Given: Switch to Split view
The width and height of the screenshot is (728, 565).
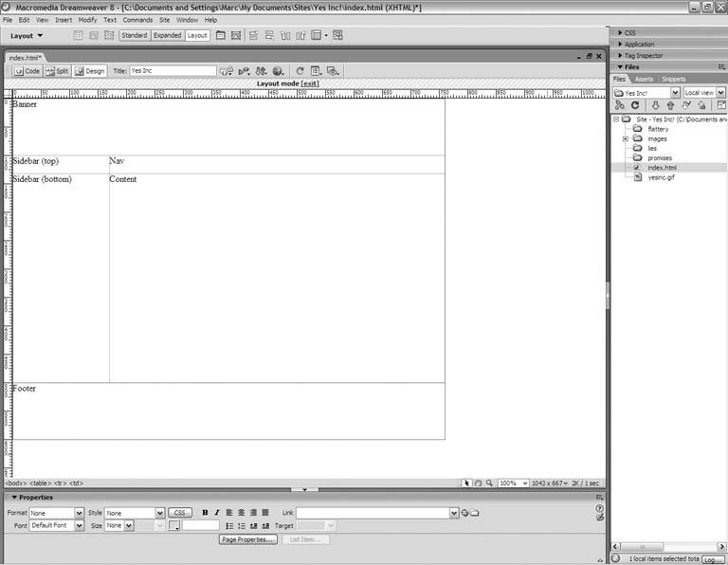Looking at the screenshot, I should [x=57, y=71].
